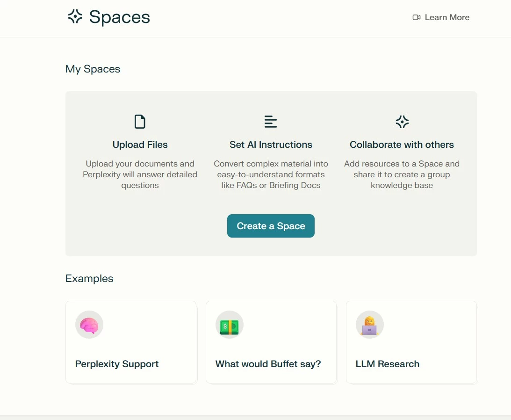The width and height of the screenshot is (511, 420).
Task: Click the Upload Files document icon
Action: (140, 122)
